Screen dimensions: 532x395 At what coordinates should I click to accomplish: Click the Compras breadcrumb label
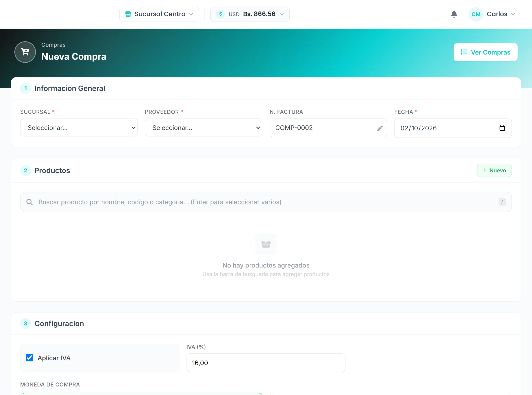53,45
